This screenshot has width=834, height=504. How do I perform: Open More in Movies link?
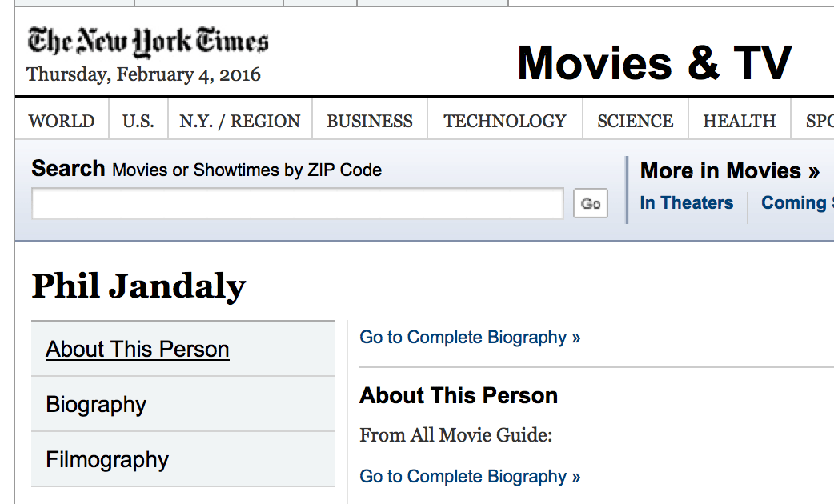[728, 170]
